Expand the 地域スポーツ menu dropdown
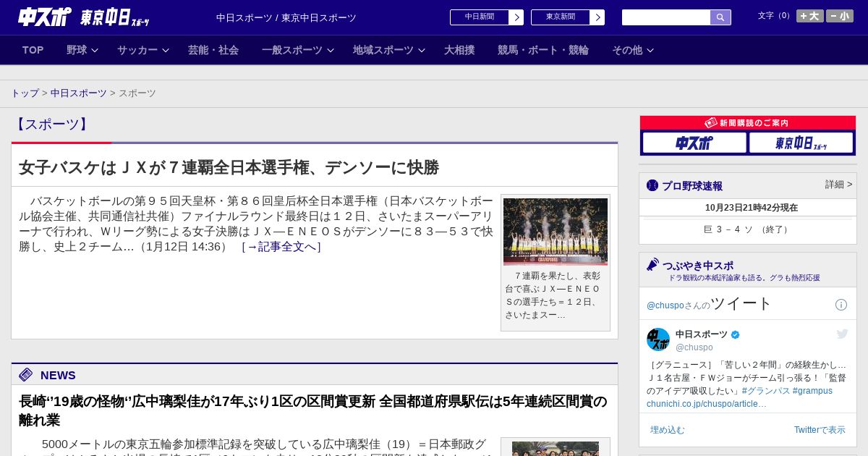 389,50
